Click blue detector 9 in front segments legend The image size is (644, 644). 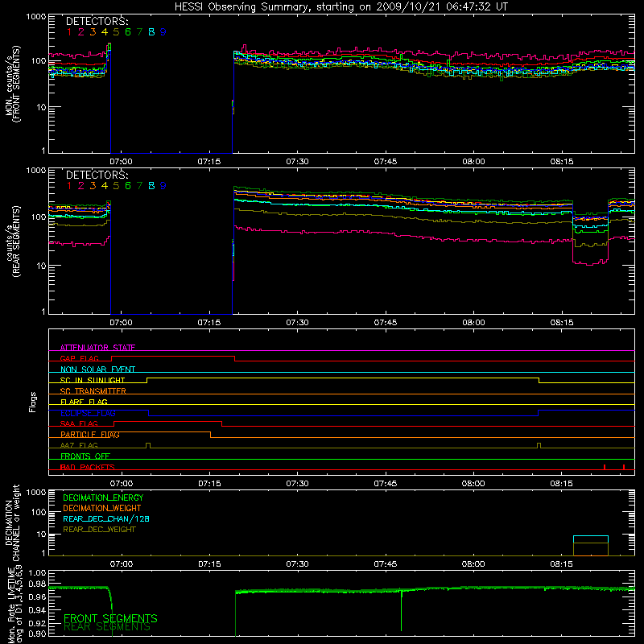click(163, 32)
